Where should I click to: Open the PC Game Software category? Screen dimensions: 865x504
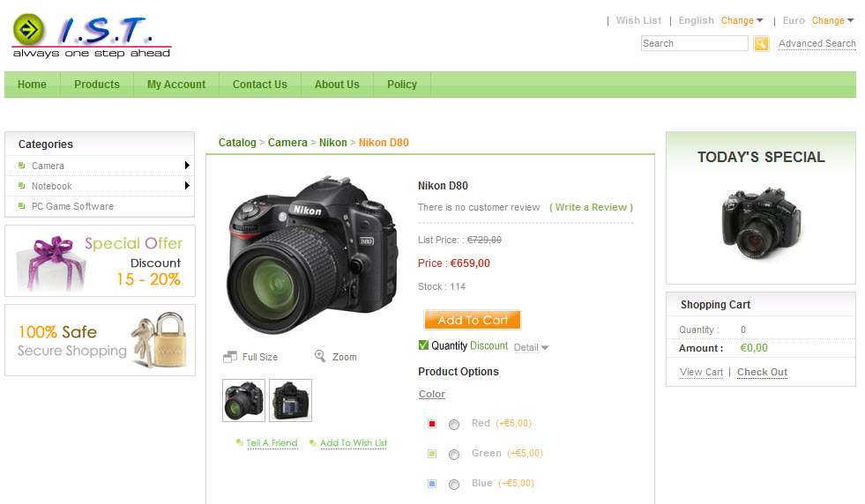[72, 206]
